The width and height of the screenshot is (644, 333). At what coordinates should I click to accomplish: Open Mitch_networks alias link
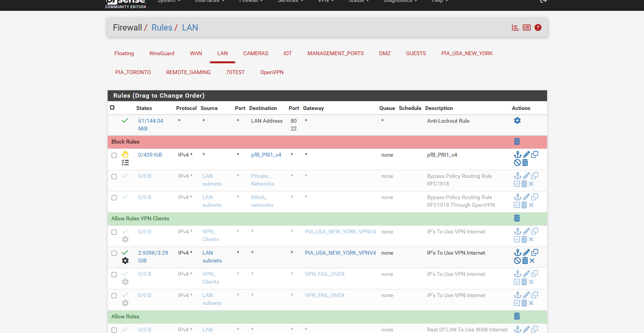pyautogui.click(x=262, y=201)
